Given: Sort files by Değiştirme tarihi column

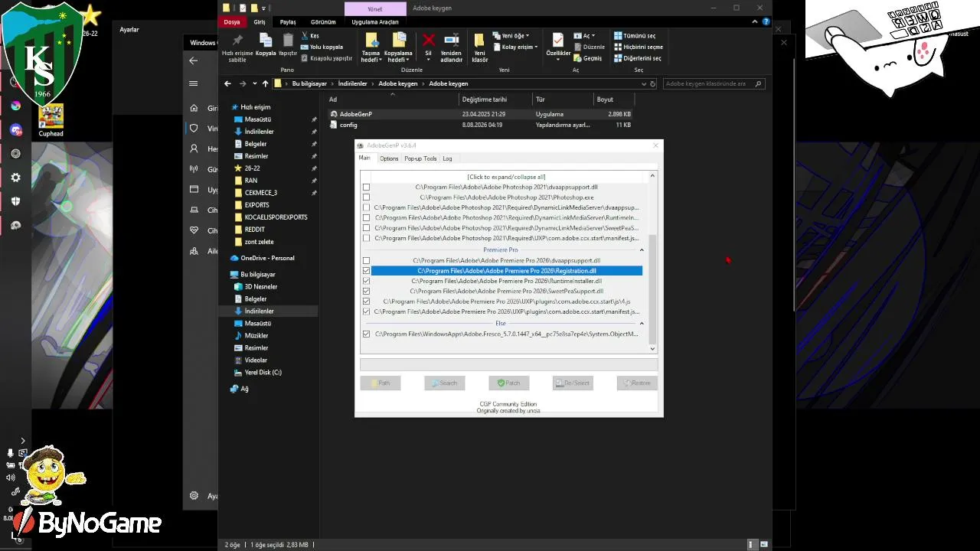Looking at the screenshot, I should 485,99.
